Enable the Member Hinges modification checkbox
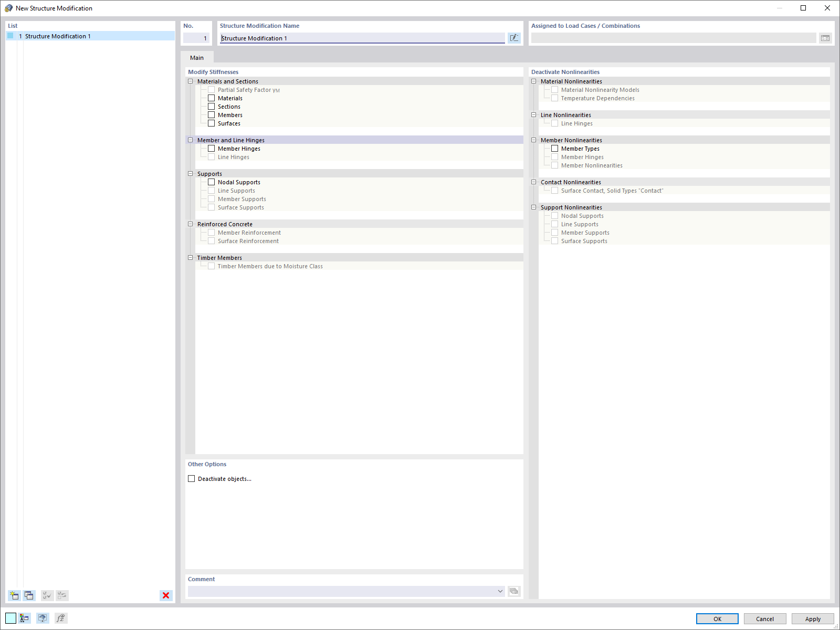The width and height of the screenshot is (840, 630). 212,149
